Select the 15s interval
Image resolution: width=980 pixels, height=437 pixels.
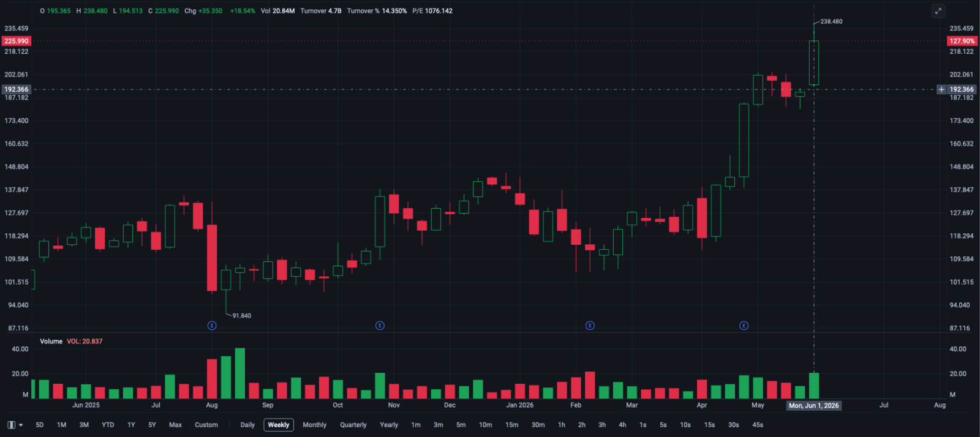[x=709, y=425]
